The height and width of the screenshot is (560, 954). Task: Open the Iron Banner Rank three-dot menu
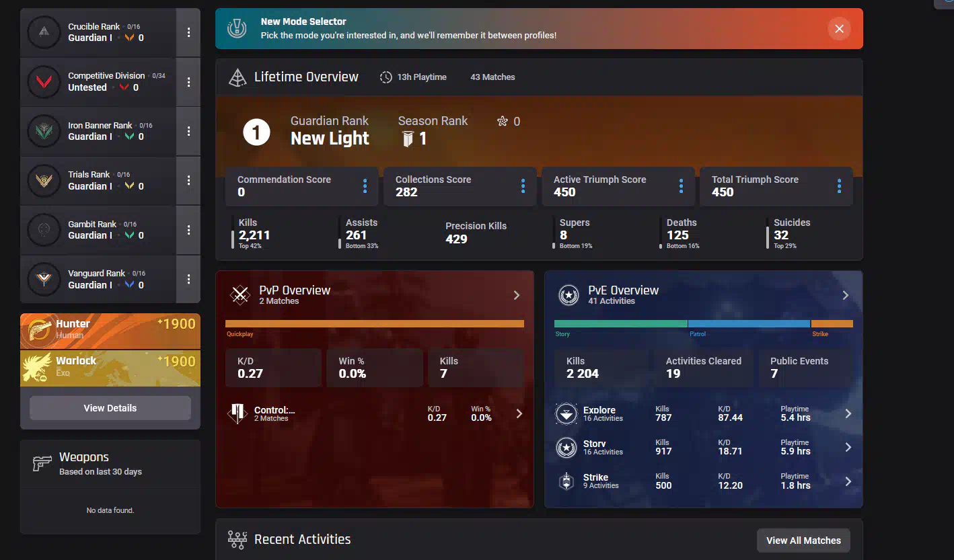[188, 131]
